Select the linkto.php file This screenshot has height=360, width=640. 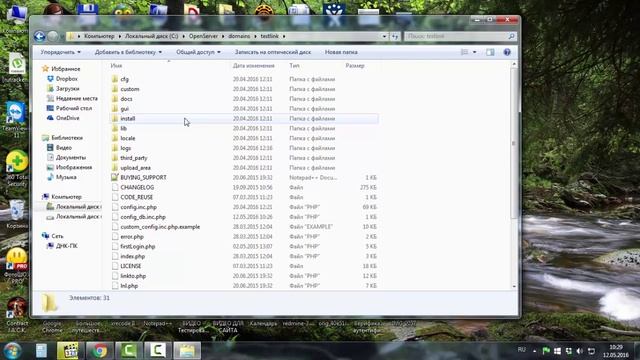click(x=133, y=276)
